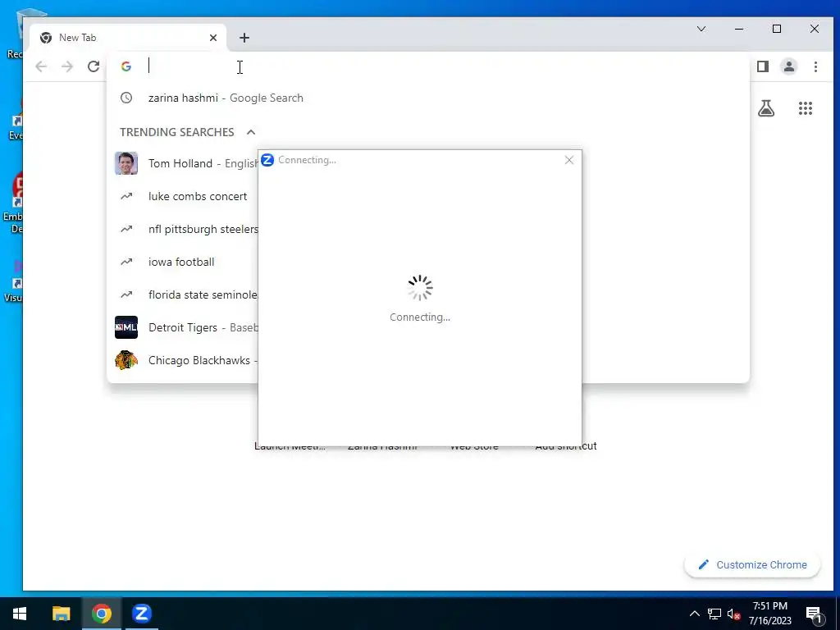Choose iowa football suggestion

coord(183,262)
